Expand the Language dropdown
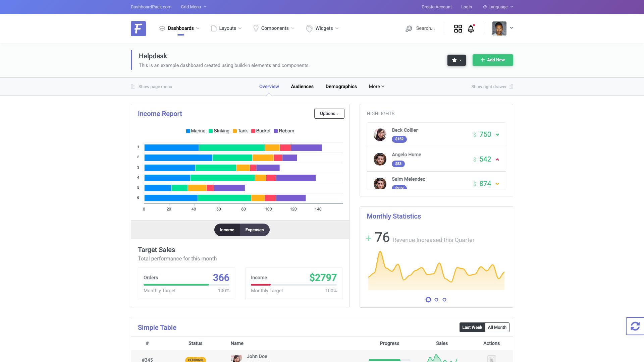The image size is (644, 362). [498, 7]
